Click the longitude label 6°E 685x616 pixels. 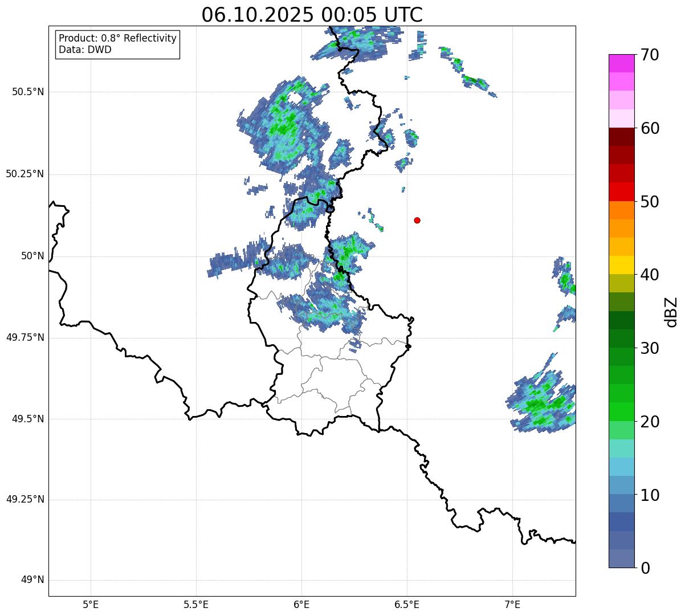pos(301,604)
